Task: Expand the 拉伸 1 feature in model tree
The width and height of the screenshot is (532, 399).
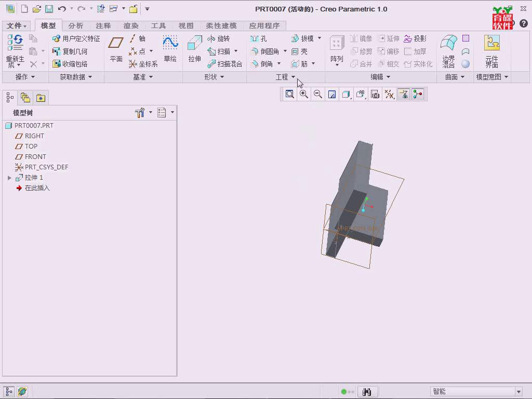Action: click(x=9, y=178)
